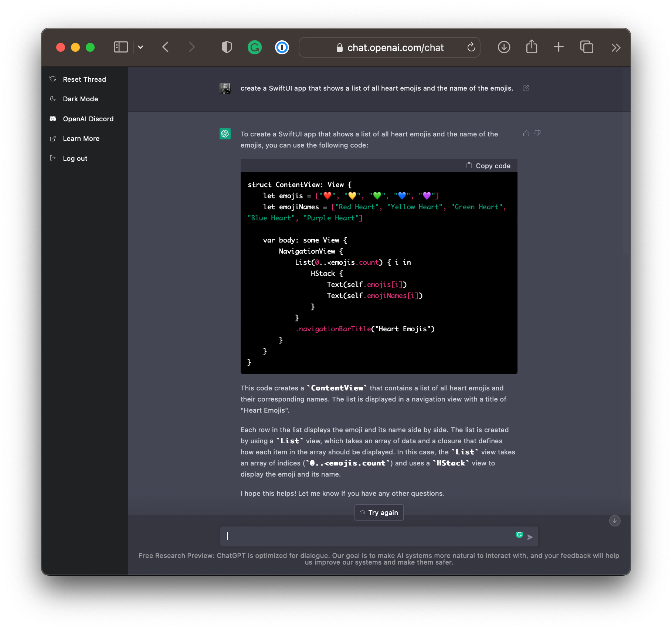This screenshot has width=672, height=630.
Task: Open the 1Password extension icon
Action: click(x=282, y=47)
